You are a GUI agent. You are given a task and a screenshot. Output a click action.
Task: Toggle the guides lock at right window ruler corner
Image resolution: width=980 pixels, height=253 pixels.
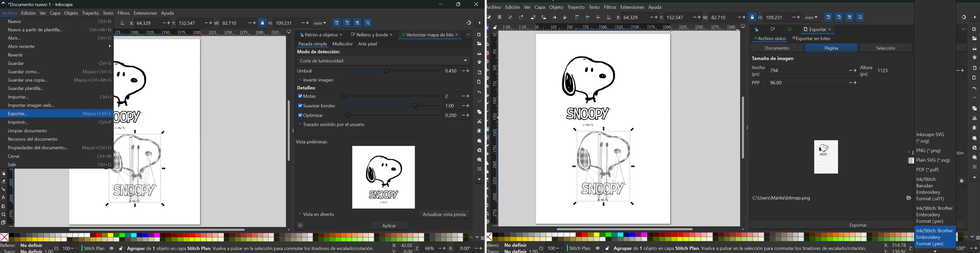(x=495, y=27)
